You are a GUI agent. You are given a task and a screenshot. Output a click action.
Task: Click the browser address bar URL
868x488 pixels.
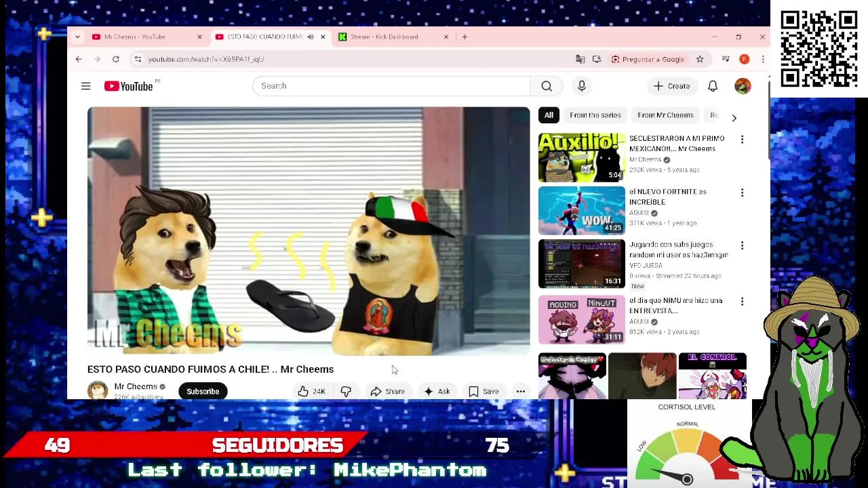pos(206,59)
